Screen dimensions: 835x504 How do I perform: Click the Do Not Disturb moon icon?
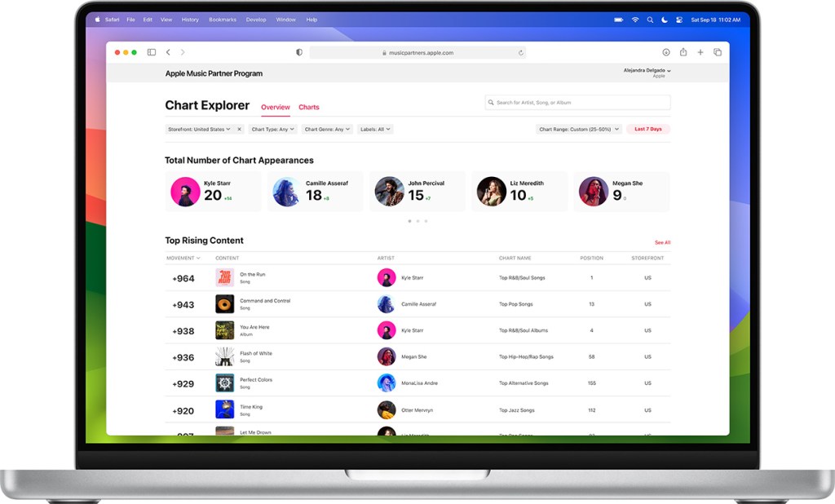coord(665,20)
